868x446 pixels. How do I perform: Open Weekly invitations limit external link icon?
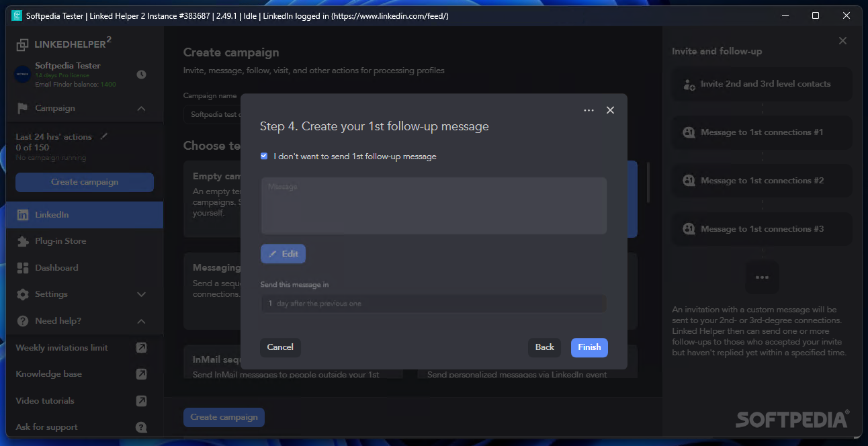click(x=141, y=347)
